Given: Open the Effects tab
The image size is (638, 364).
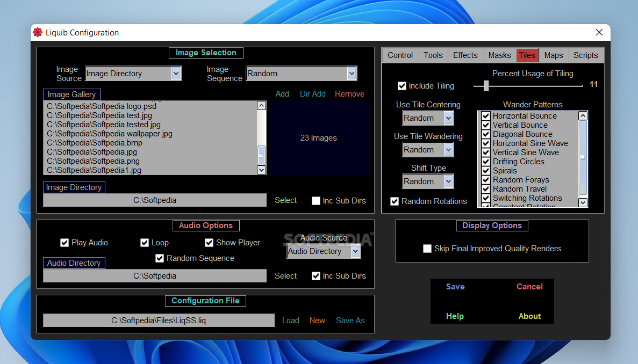Looking at the screenshot, I should pyautogui.click(x=465, y=55).
